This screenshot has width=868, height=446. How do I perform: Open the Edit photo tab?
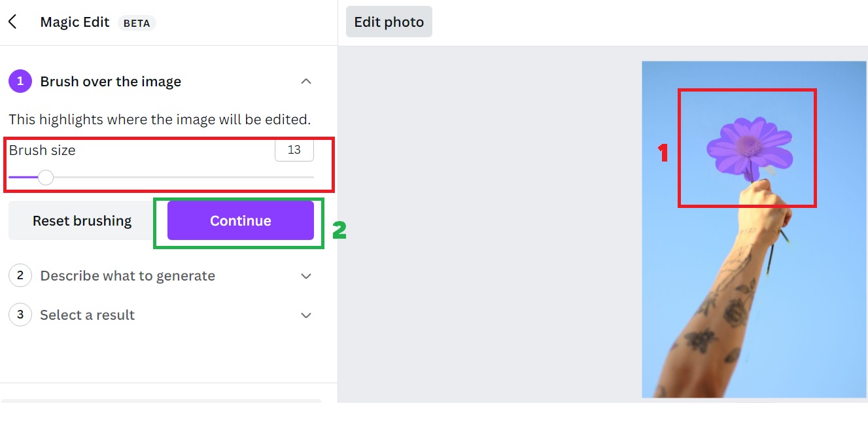click(x=389, y=22)
